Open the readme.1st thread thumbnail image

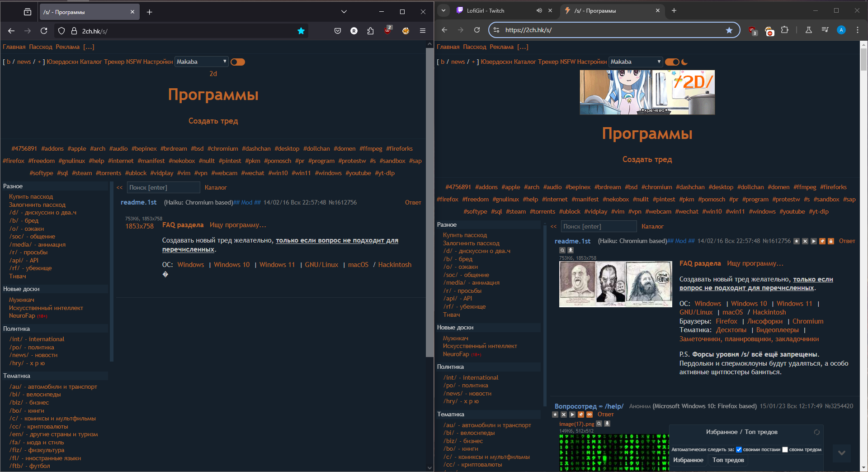tap(616, 284)
